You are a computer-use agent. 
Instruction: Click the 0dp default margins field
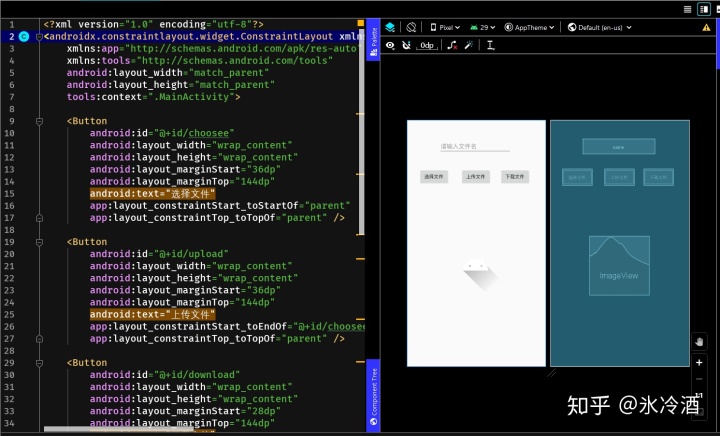tap(427, 45)
